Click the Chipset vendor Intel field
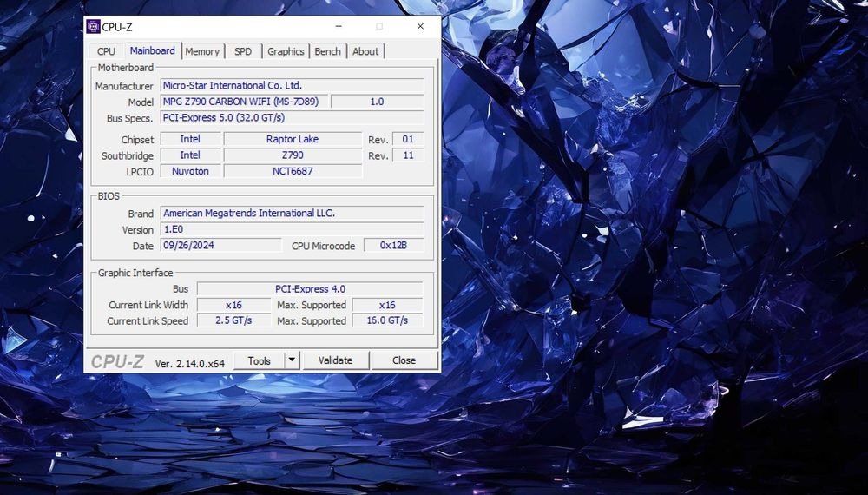Viewport: 868px width, 495px height. (x=190, y=139)
